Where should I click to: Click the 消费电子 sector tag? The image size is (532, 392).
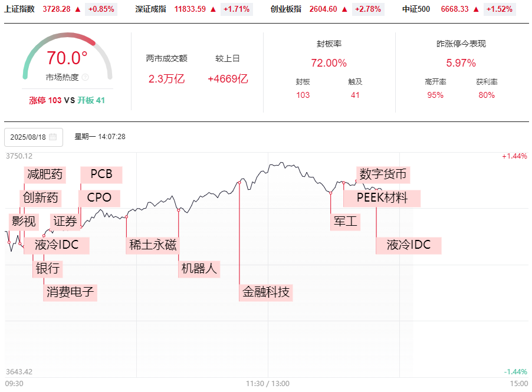[70, 292]
